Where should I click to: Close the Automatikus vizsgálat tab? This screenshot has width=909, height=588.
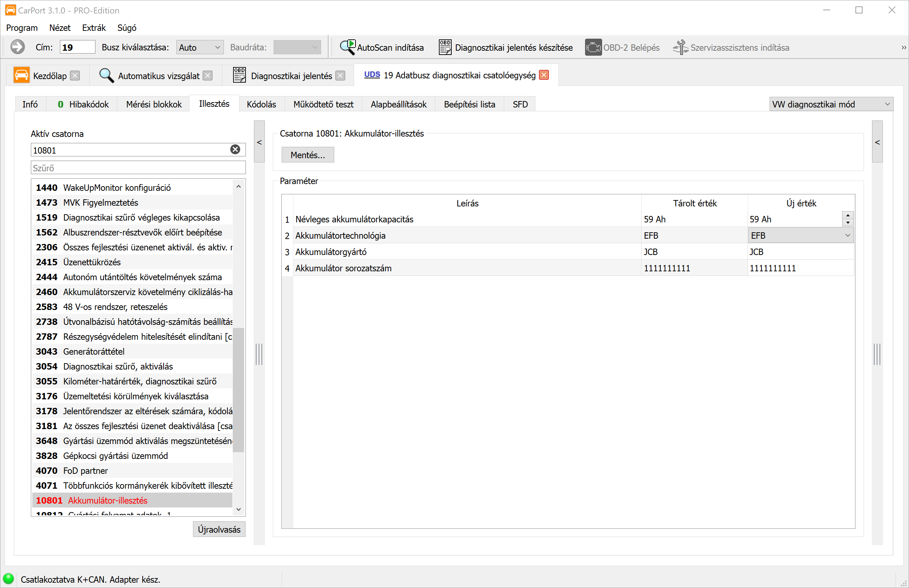[x=208, y=76]
